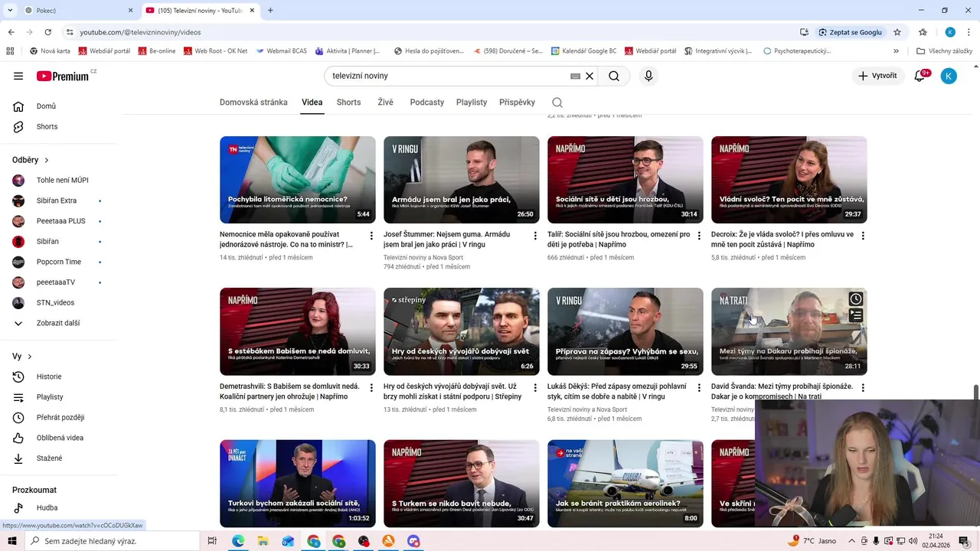This screenshot has width=980, height=551.
Task: Open the YouTube guide hamburger menu
Action: point(18,76)
